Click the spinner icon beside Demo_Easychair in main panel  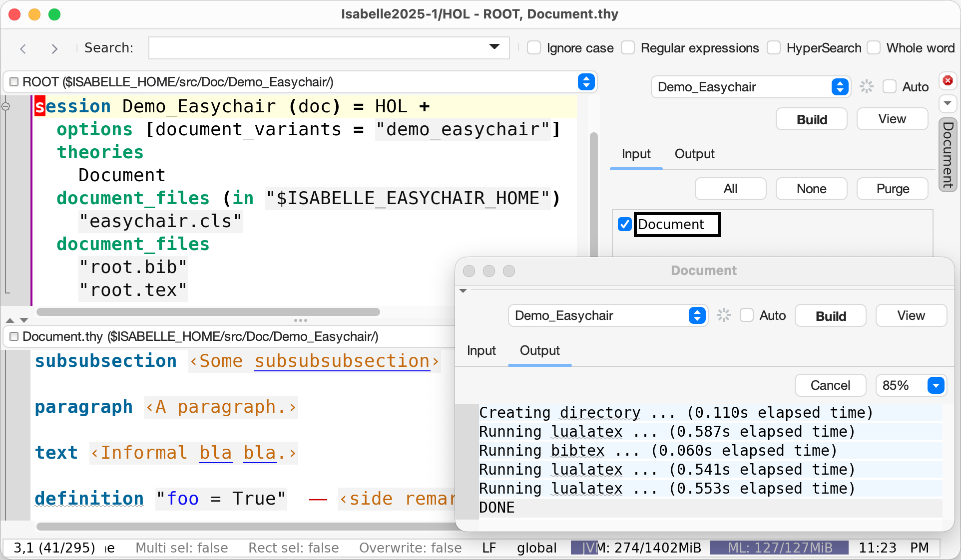click(867, 87)
